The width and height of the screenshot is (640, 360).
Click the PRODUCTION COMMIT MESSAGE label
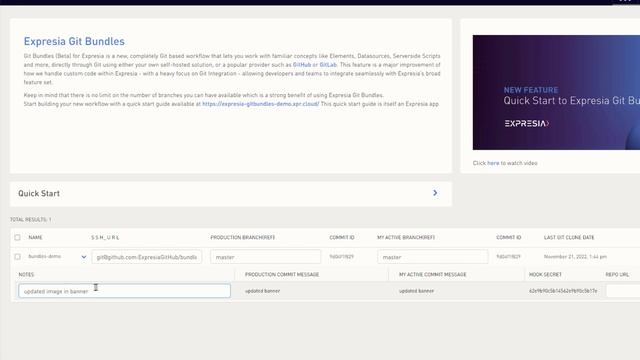click(282, 275)
